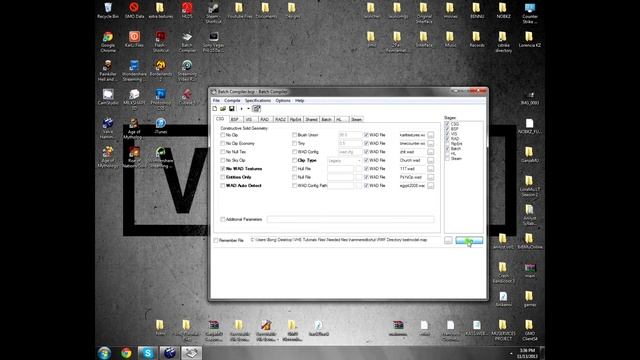
Task: Click Batch Compiler taskbar button
Action: 191,353
